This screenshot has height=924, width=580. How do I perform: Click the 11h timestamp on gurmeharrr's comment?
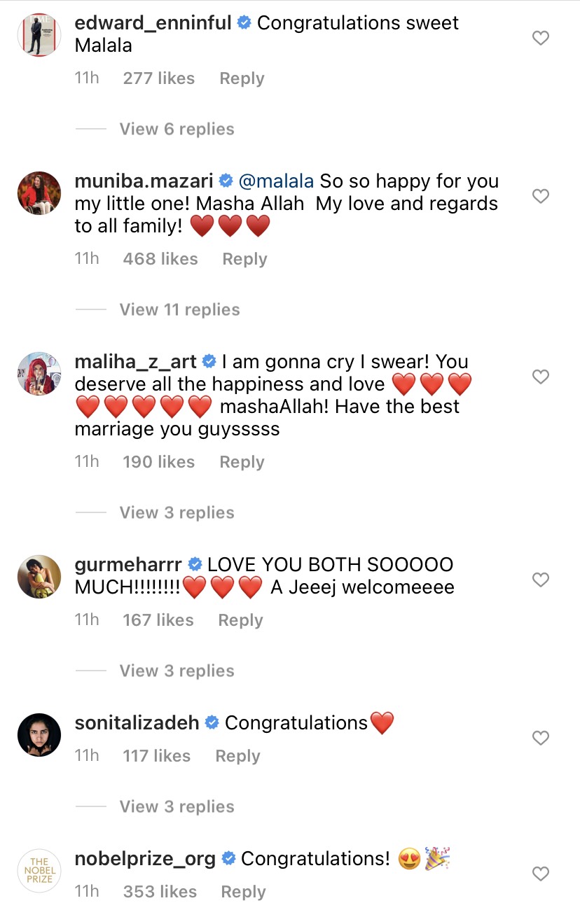click(87, 619)
